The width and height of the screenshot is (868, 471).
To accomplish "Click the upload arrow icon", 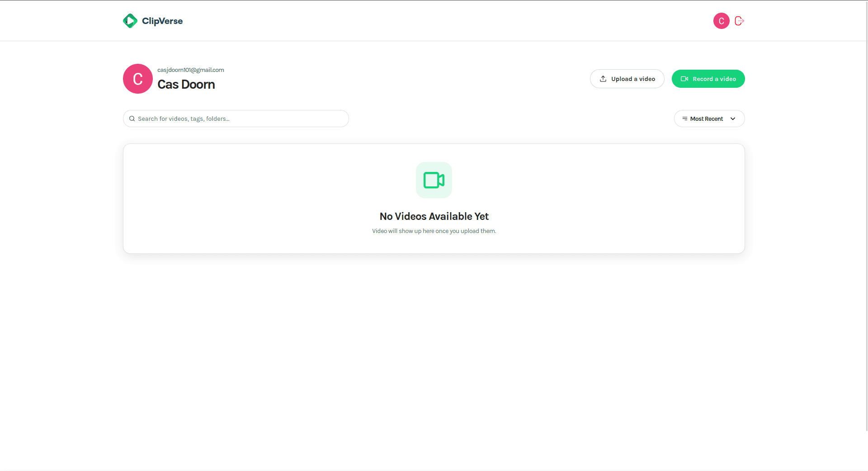I will pyautogui.click(x=603, y=79).
